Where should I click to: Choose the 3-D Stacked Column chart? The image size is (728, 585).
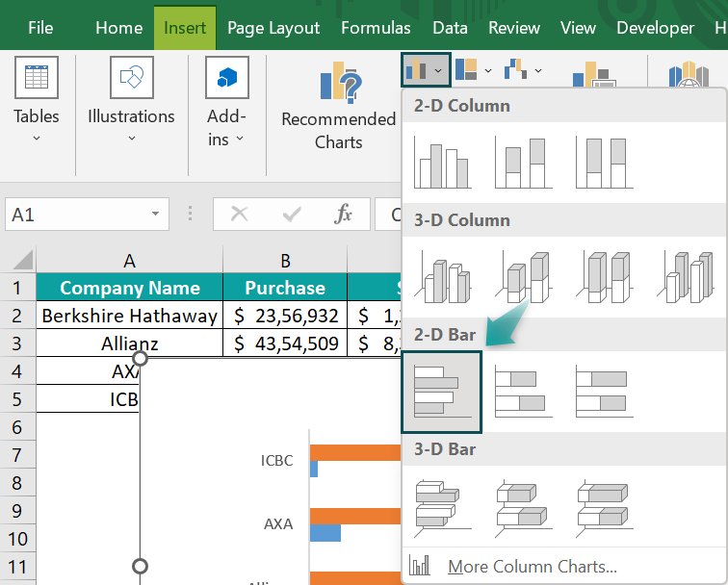(523, 277)
